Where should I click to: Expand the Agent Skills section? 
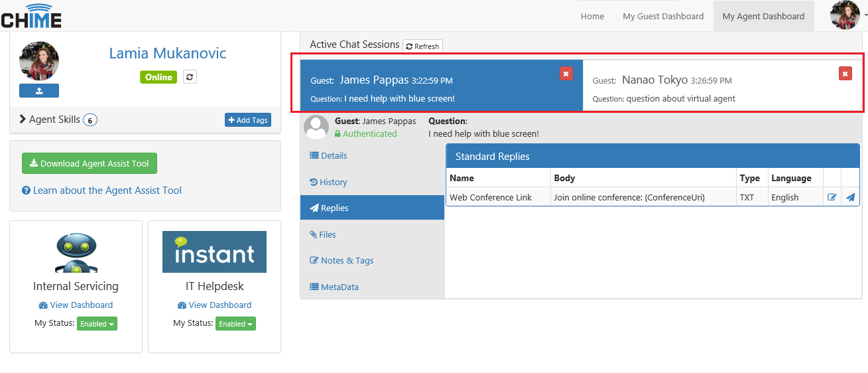58,119
